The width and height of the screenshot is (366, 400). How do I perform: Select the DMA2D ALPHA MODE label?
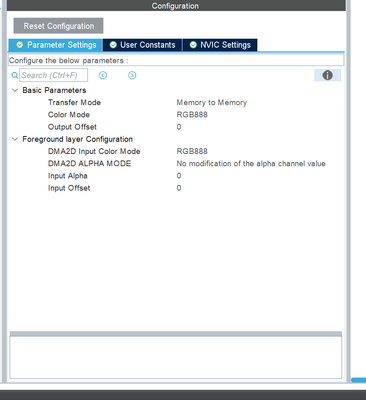pyautogui.click(x=89, y=164)
